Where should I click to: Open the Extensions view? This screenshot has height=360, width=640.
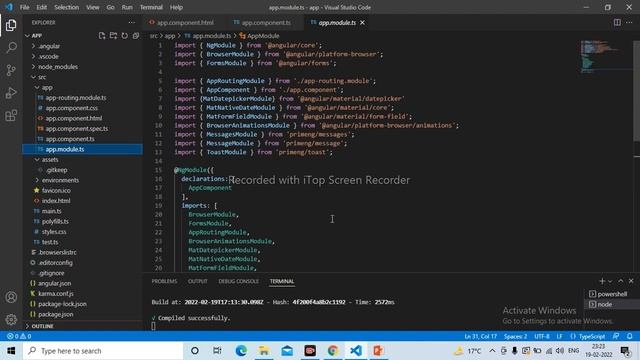(x=11, y=116)
